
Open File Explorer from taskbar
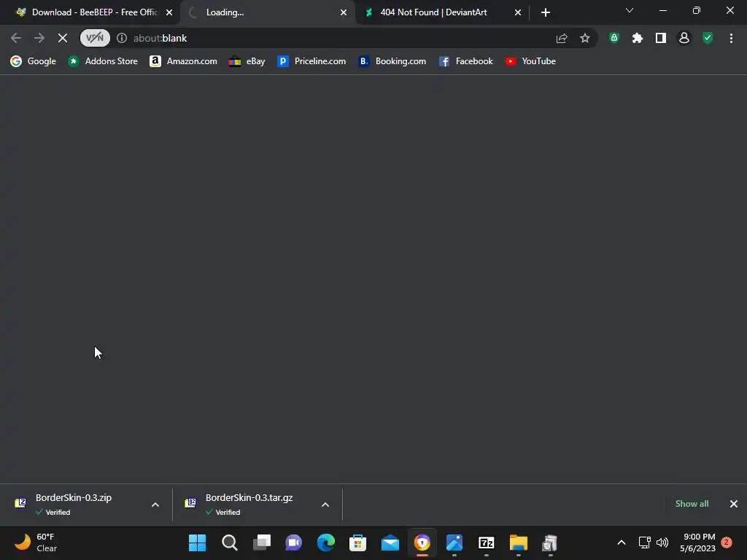[519, 542]
